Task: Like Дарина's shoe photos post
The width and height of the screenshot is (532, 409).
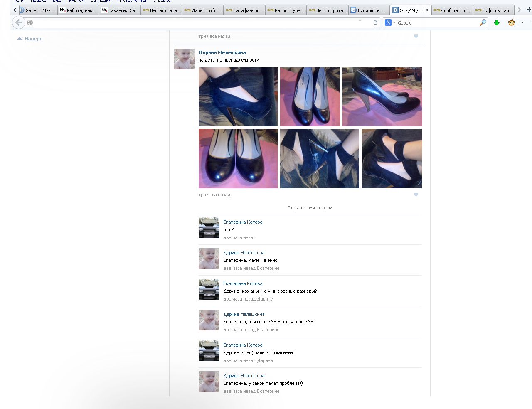Action: click(416, 195)
